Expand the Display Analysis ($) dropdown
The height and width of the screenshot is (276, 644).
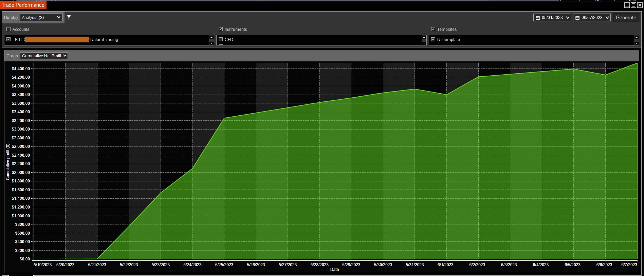[x=41, y=17]
